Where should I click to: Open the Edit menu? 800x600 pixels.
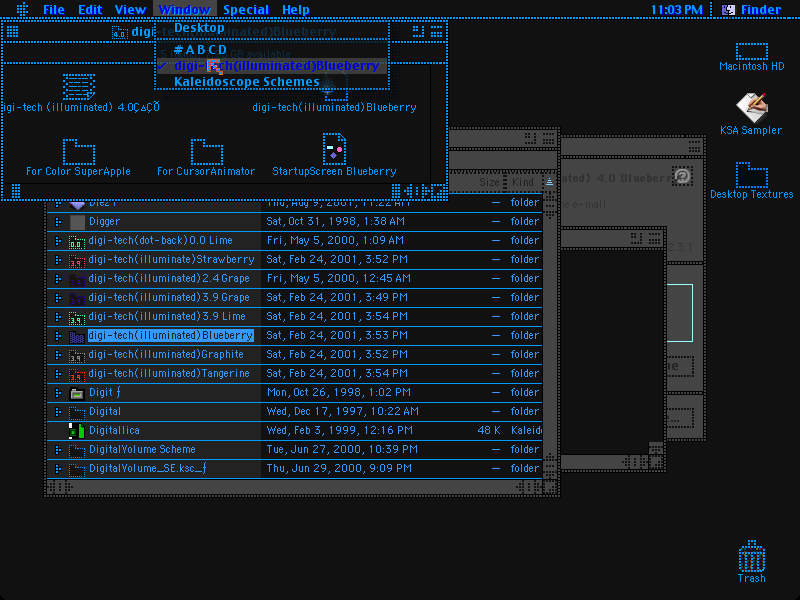point(90,10)
